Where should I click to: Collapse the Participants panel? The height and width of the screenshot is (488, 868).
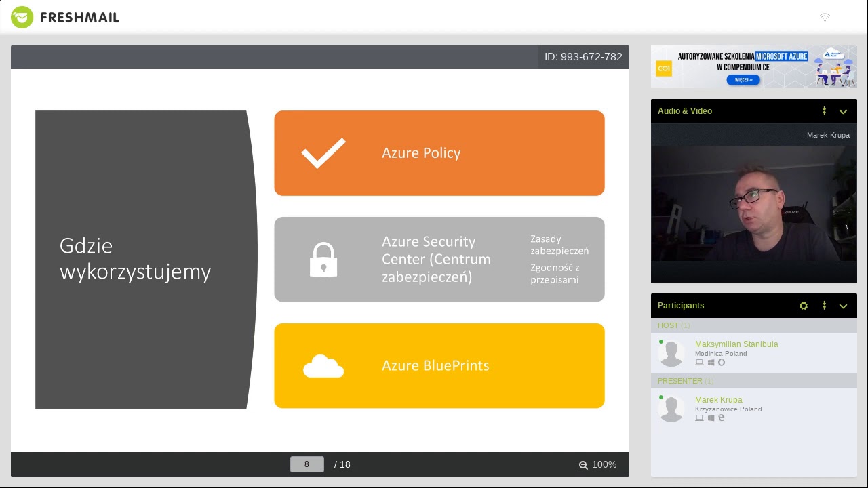click(843, 306)
